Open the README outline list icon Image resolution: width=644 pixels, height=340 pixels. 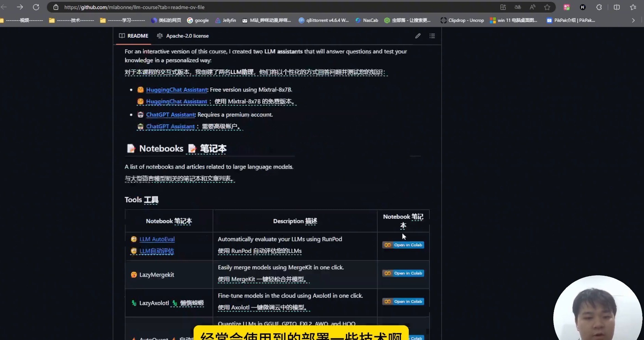click(x=432, y=36)
